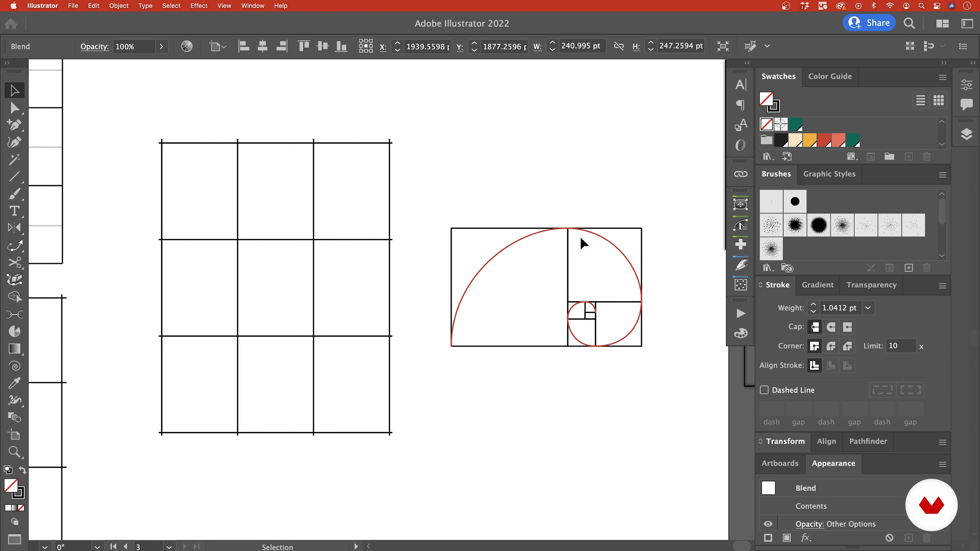Viewport: 980px width, 551px height.
Task: Select the Reflect tool
Action: coord(15,228)
